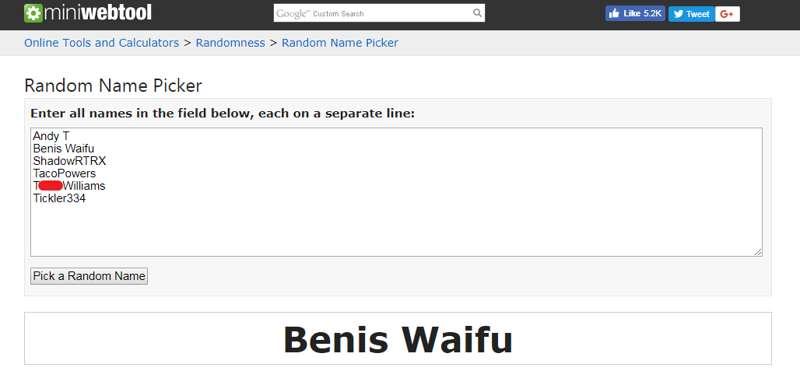Click the Facebook Like thumbs-up button
Image resolution: width=800 pixels, height=378 pixels.
pyautogui.click(x=635, y=14)
